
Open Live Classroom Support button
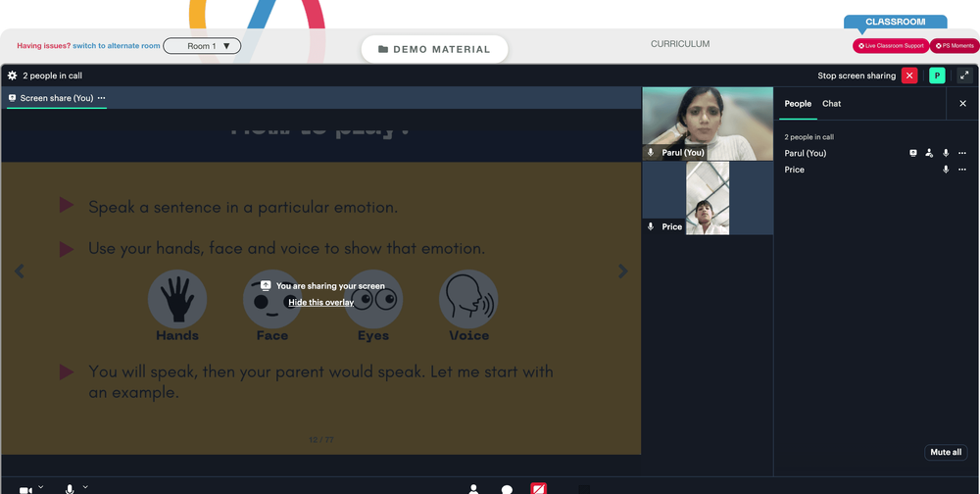(891, 46)
